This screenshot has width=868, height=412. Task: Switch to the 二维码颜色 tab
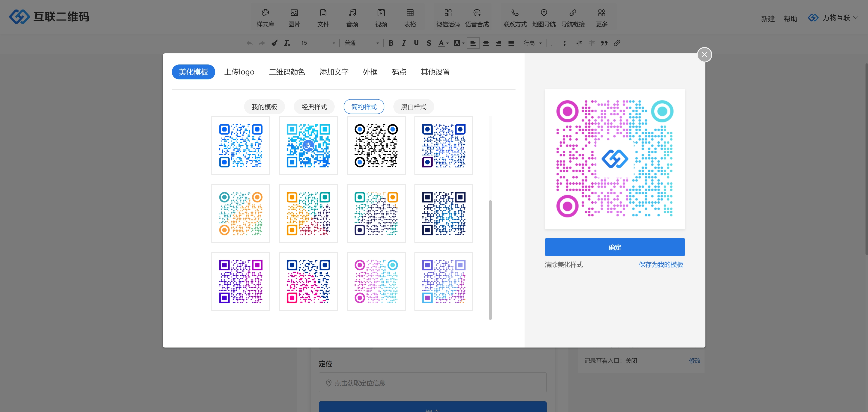tap(287, 72)
